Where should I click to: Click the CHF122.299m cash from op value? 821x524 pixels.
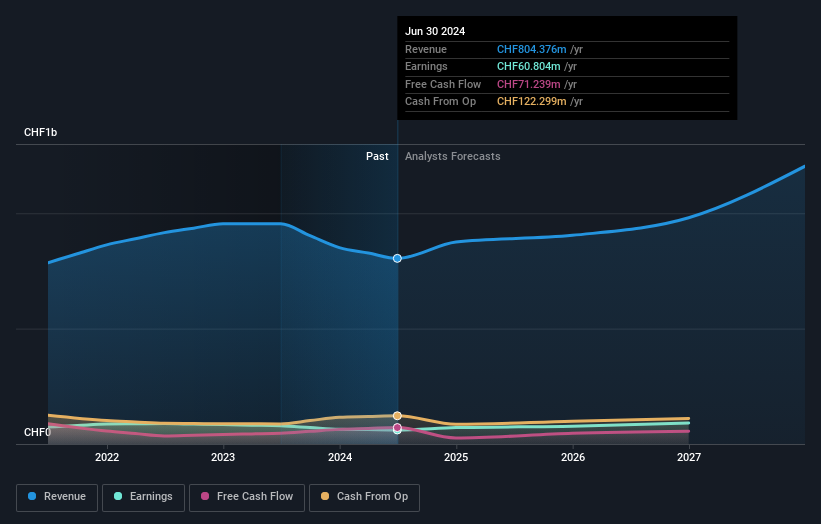coord(531,102)
